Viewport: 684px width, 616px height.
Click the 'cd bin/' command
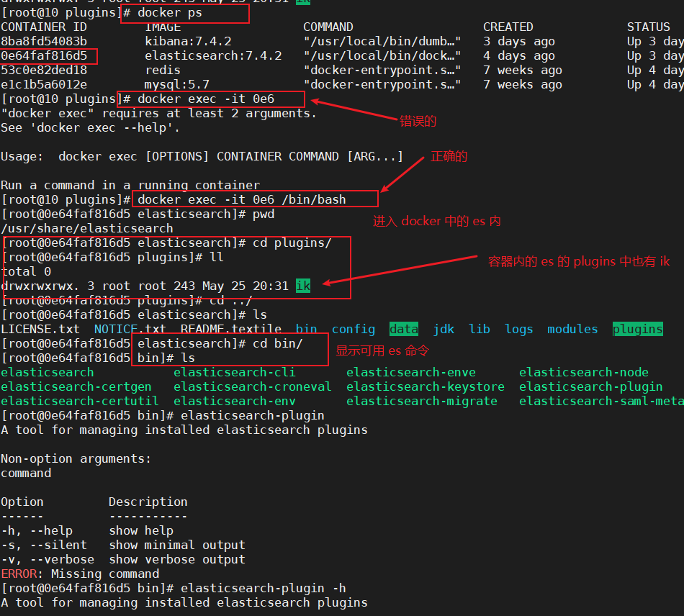pyautogui.click(x=278, y=343)
